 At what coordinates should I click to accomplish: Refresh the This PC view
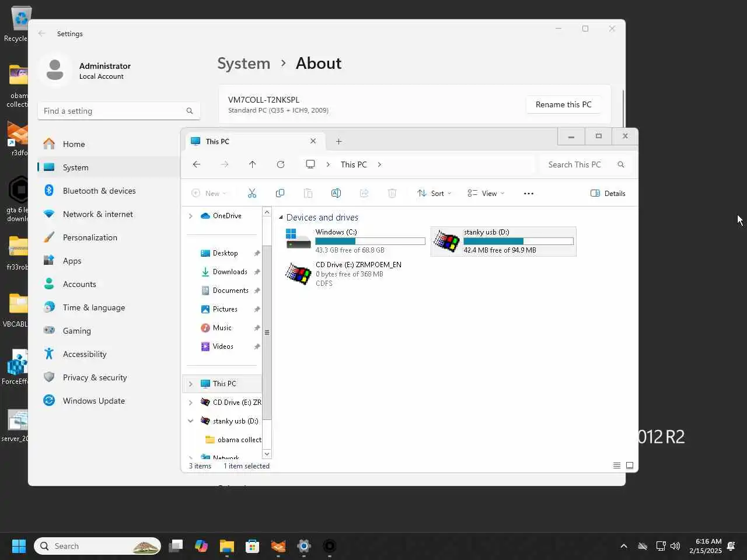point(281,164)
